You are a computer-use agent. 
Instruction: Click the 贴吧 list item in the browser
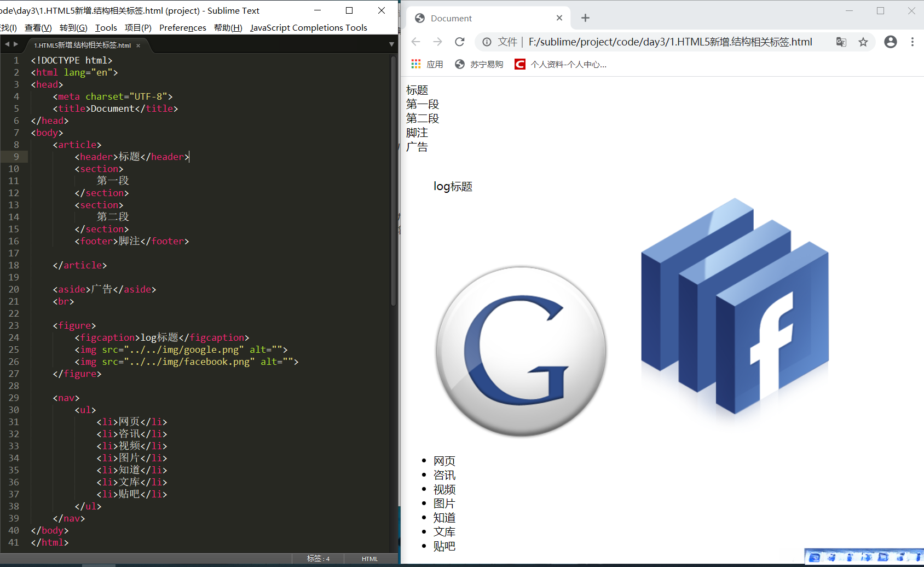444,547
